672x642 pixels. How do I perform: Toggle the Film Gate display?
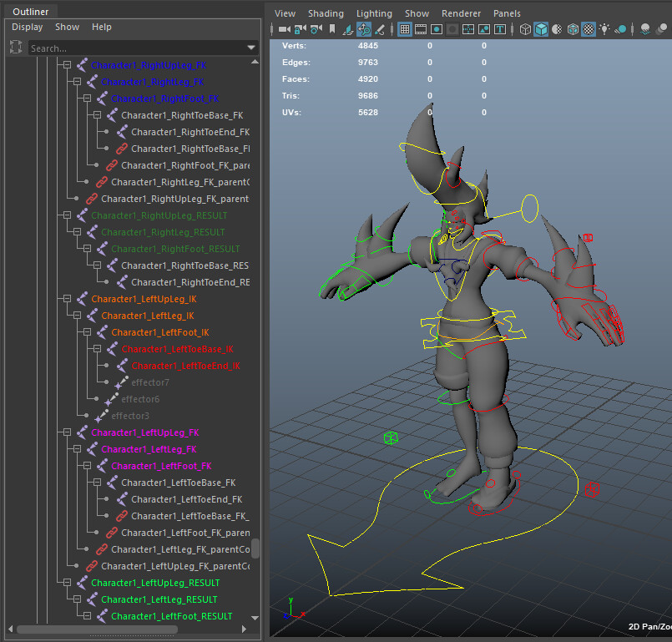tap(421, 28)
